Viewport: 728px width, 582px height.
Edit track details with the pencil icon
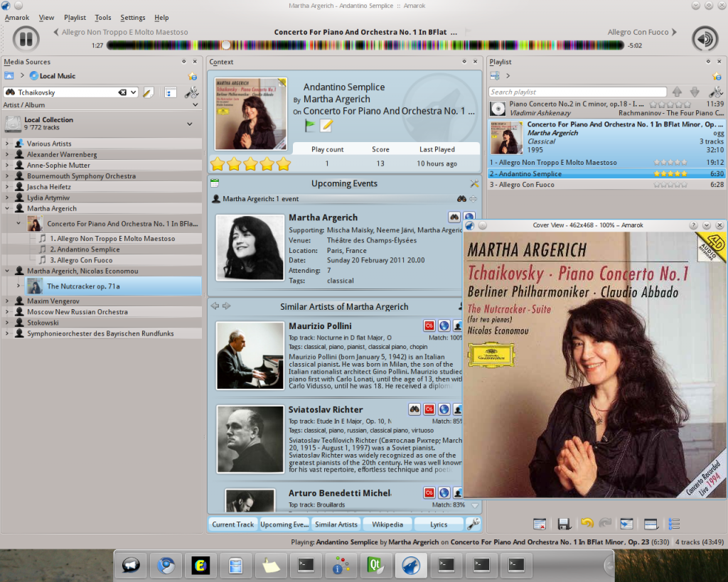coord(326,125)
